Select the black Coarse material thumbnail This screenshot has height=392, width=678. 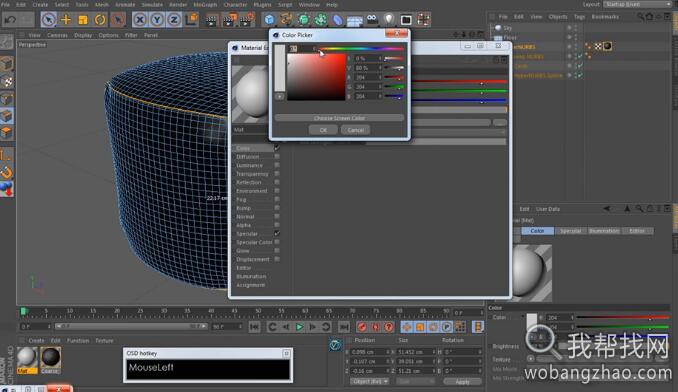[50, 357]
